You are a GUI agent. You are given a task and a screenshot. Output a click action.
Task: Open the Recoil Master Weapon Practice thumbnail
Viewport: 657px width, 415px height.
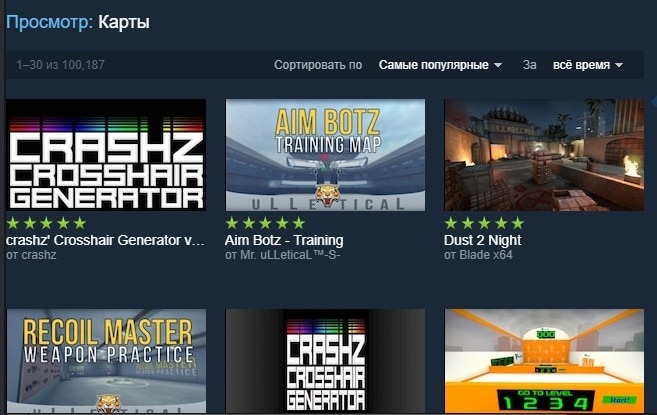tap(106, 361)
